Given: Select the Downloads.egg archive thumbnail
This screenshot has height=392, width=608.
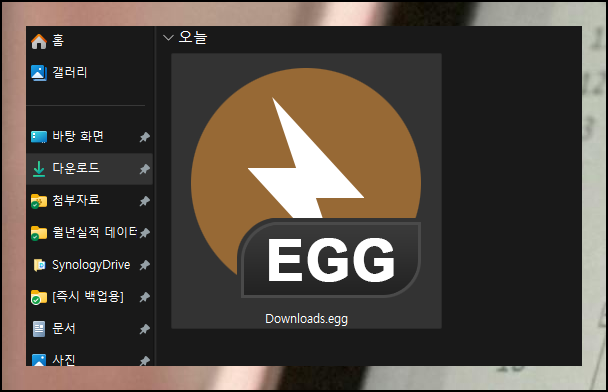Looking at the screenshot, I should point(306,183).
